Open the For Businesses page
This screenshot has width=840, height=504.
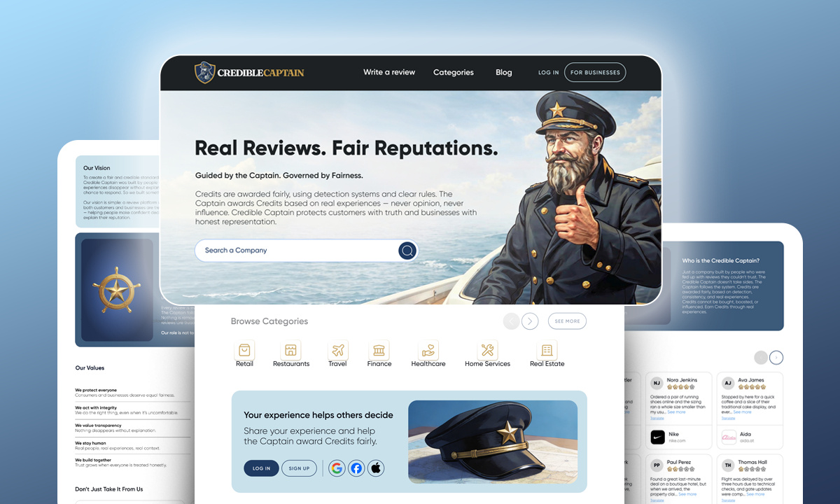[x=595, y=72]
